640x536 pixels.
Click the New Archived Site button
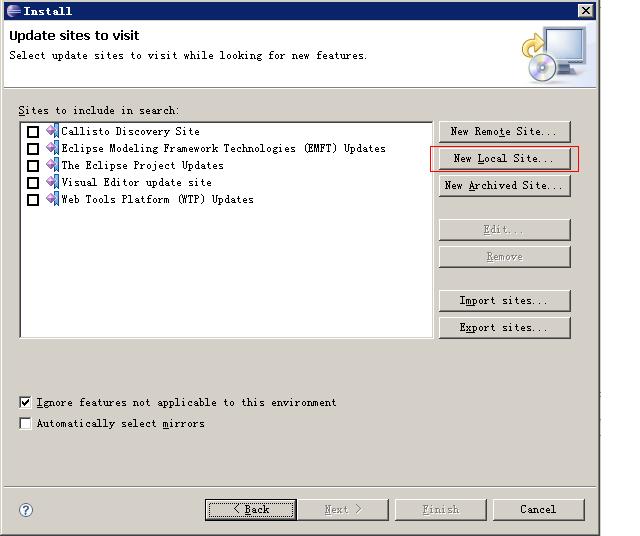[504, 186]
